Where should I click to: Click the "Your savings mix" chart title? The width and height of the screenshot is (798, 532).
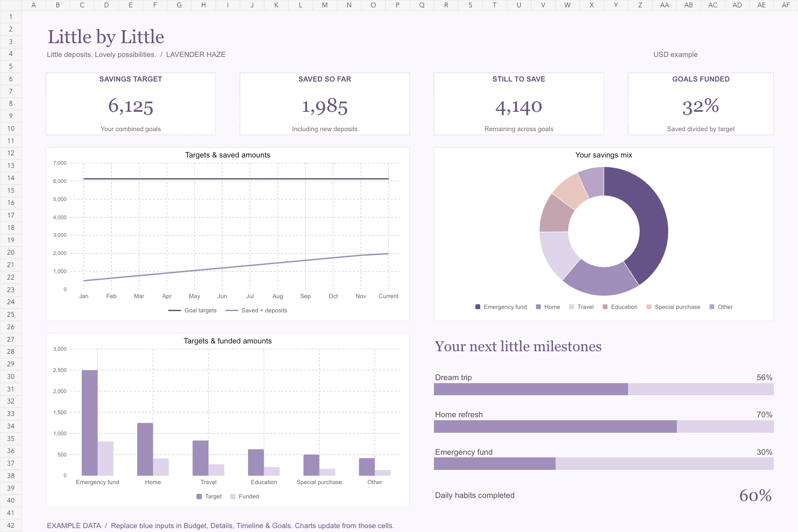(x=604, y=155)
